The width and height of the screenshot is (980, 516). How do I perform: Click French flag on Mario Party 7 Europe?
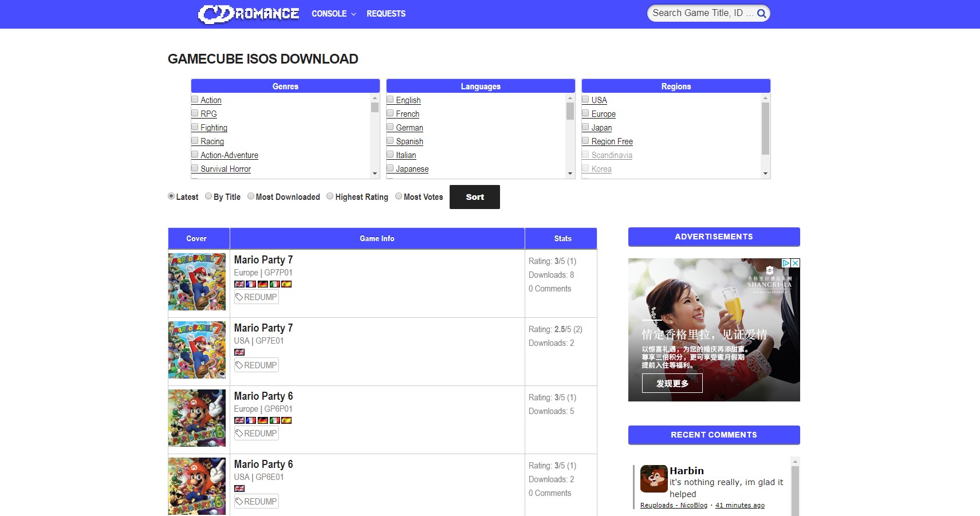(x=251, y=284)
